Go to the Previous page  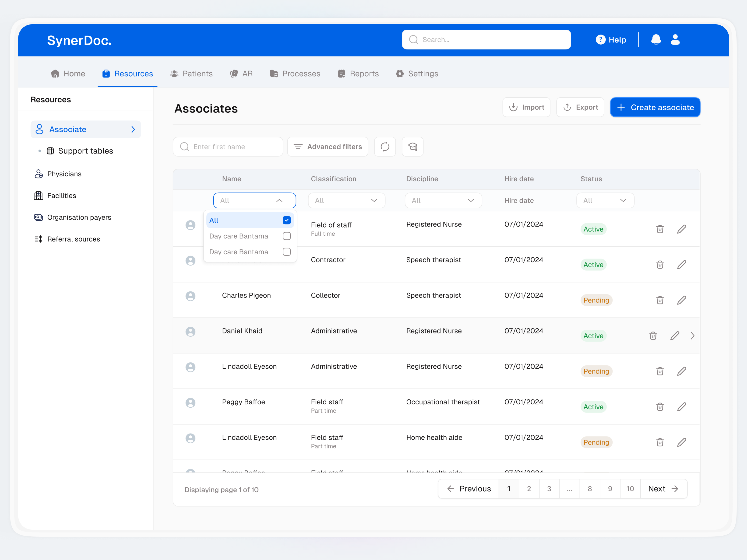(x=469, y=488)
